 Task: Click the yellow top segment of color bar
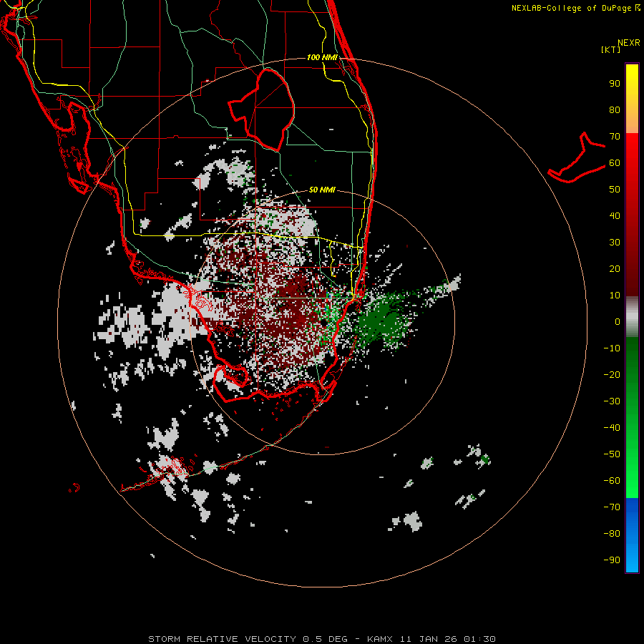(632, 99)
